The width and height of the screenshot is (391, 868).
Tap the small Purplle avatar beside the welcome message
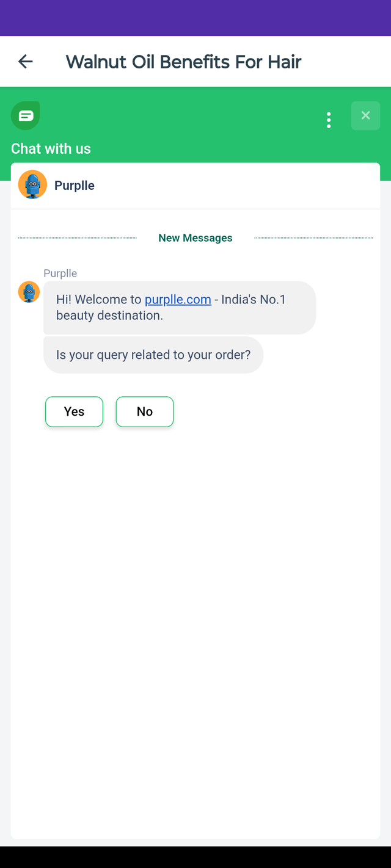tap(29, 292)
